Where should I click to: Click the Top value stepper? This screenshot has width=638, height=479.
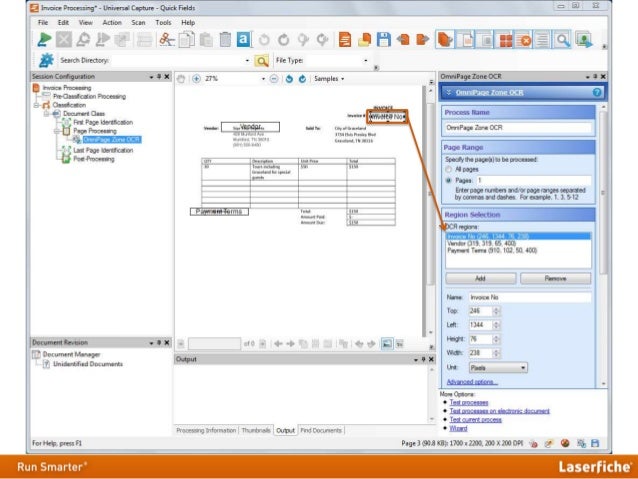coord(496,311)
